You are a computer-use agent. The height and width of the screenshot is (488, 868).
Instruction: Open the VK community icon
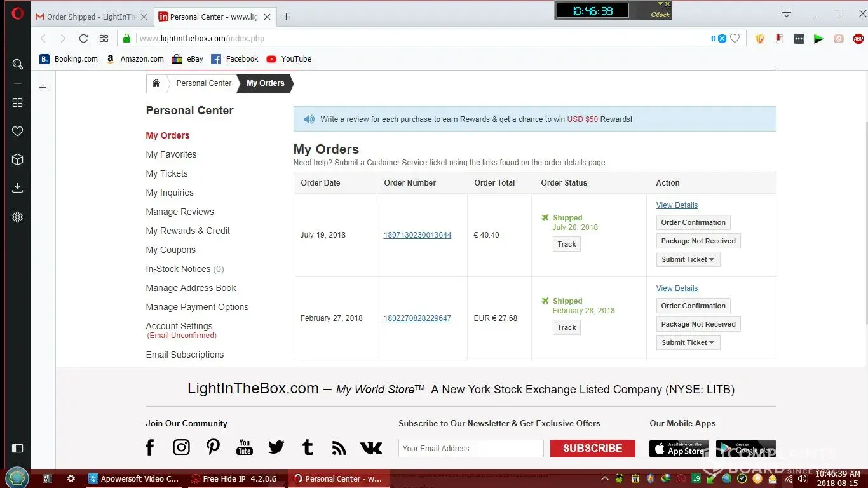[x=371, y=448]
